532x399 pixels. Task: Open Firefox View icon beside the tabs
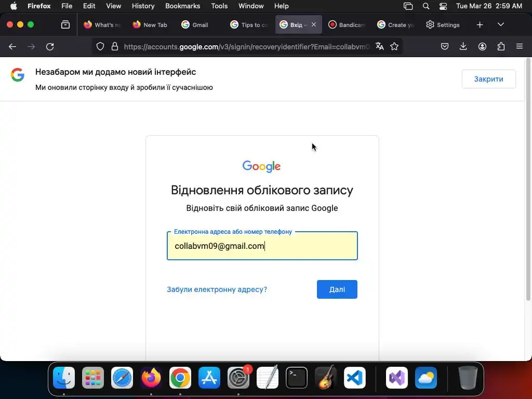pyautogui.click(x=65, y=25)
